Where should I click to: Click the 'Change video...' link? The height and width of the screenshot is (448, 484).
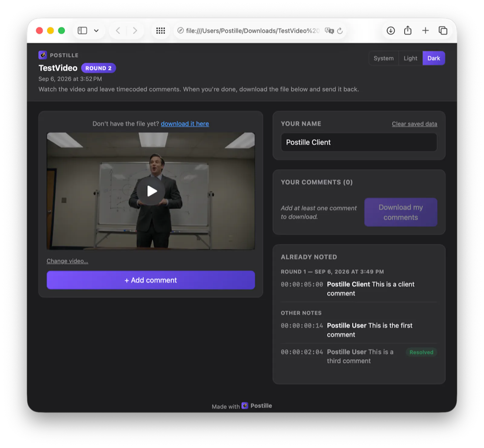(67, 261)
